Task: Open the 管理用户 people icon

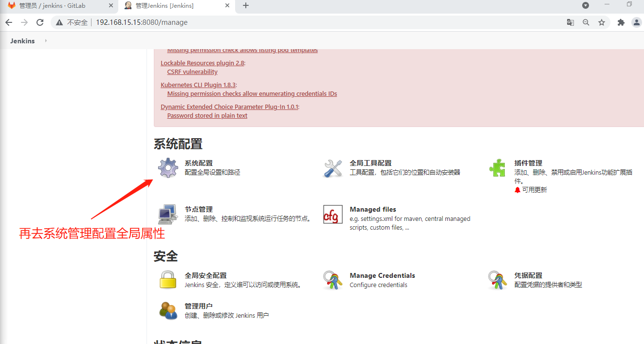Action: coord(168,310)
